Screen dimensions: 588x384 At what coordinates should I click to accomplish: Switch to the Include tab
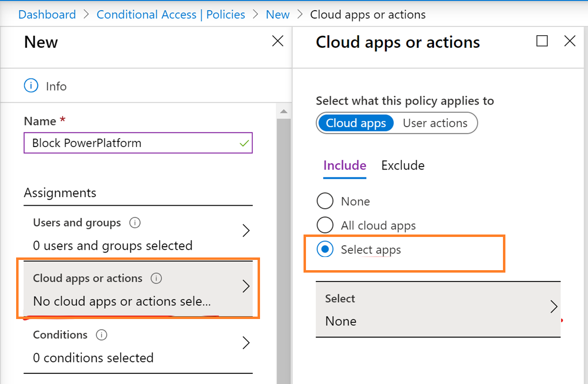(x=345, y=166)
